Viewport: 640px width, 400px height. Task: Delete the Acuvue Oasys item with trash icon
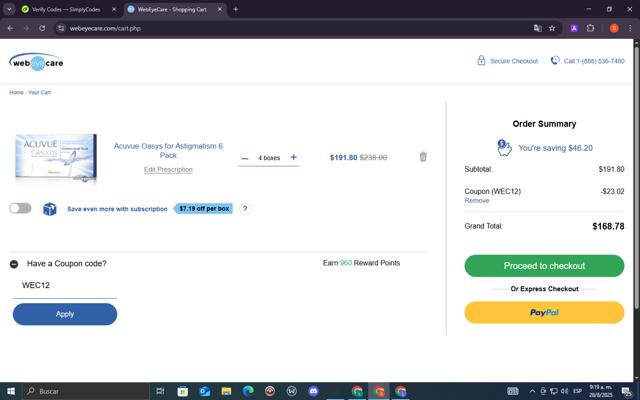point(423,157)
